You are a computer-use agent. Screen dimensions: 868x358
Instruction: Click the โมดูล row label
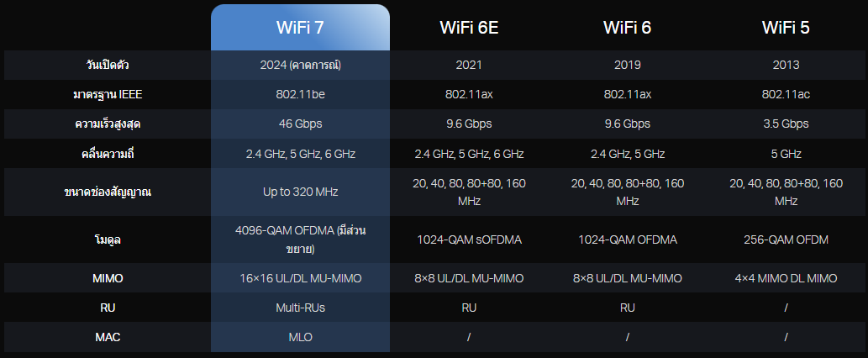pyautogui.click(x=108, y=240)
